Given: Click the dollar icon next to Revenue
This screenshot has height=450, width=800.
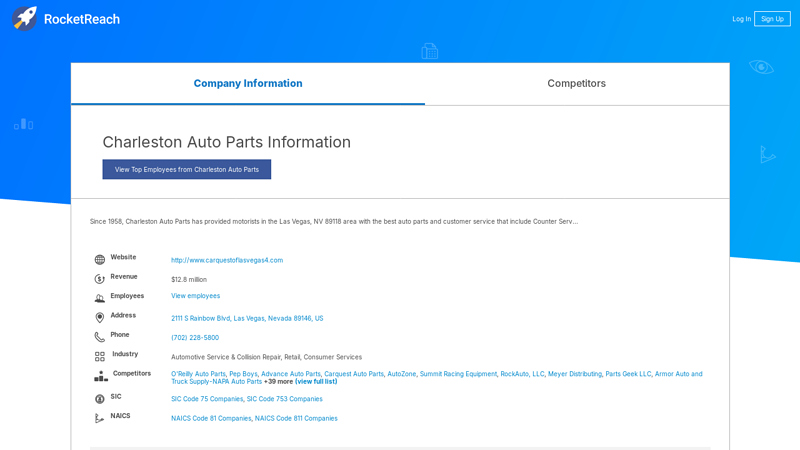Looking at the screenshot, I should (x=99, y=279).
